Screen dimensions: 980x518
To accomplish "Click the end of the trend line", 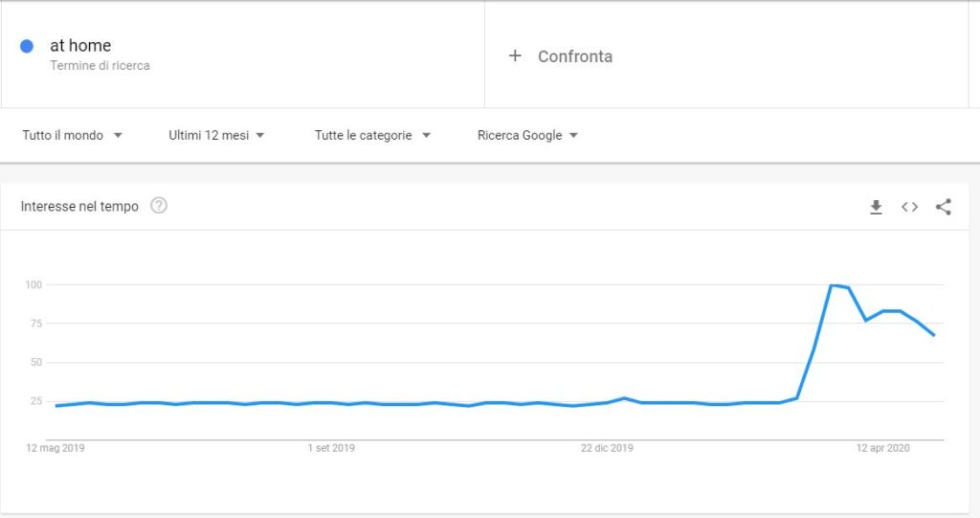I will [x=934, y=335].
